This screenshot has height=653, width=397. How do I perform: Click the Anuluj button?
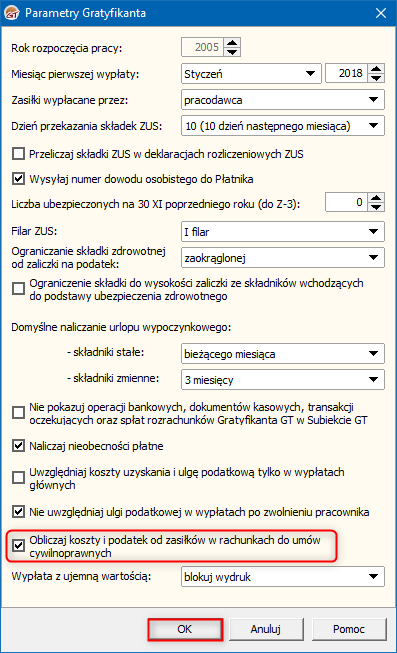[266, 629]
